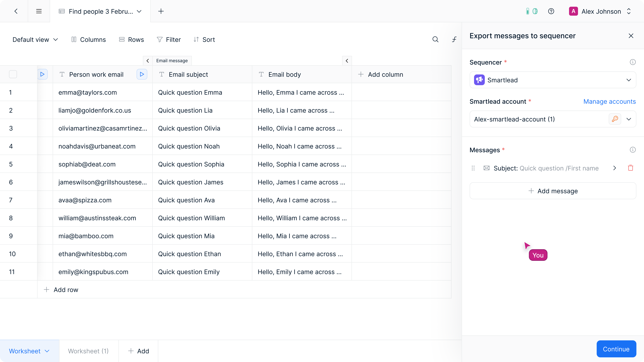Select the liamjo@goldenfork.co.us cell
644x362 pixels.
(x=103, y=110)
